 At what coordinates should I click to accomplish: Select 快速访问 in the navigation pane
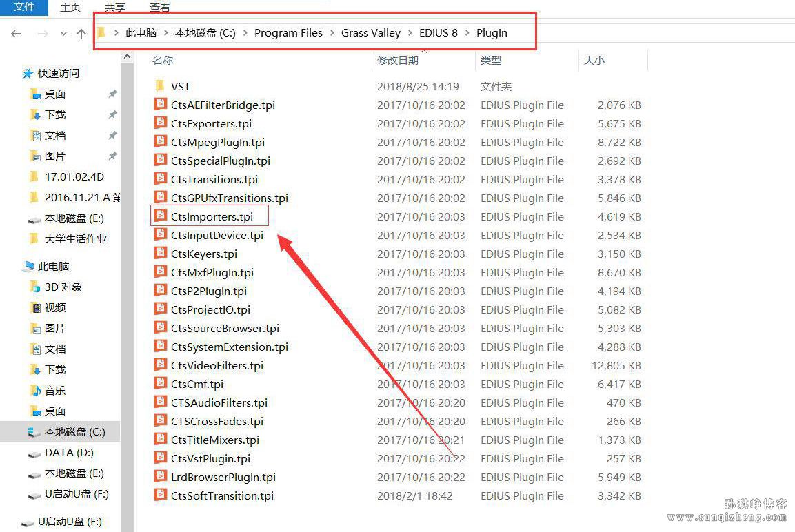pyautogui.click(x=58, y=74)
